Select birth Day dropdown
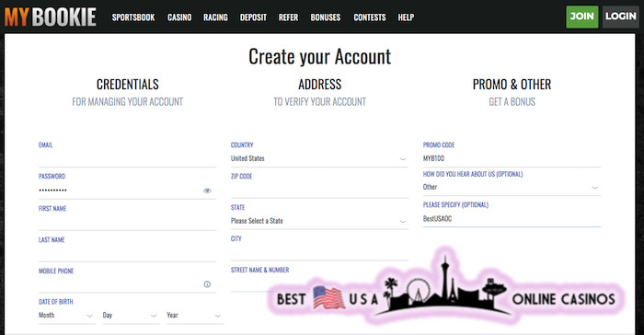This screenshot has height=335, width=644. [x=131, y=316]
